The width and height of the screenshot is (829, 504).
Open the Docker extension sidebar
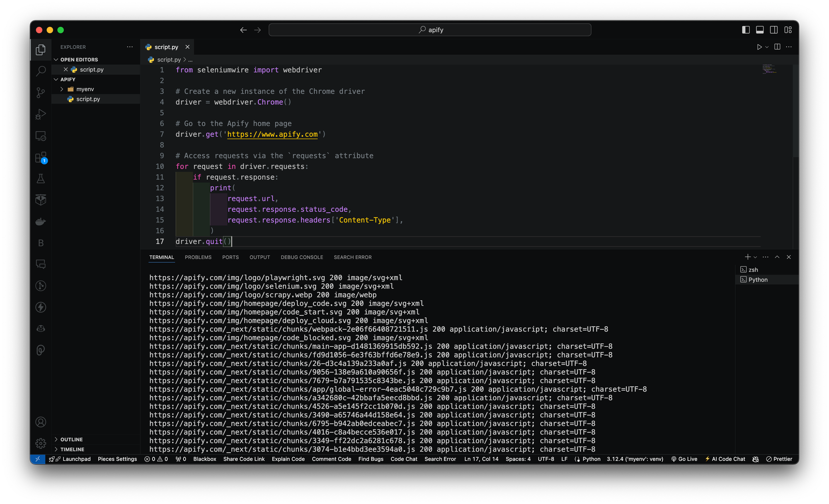click(40, 221)
